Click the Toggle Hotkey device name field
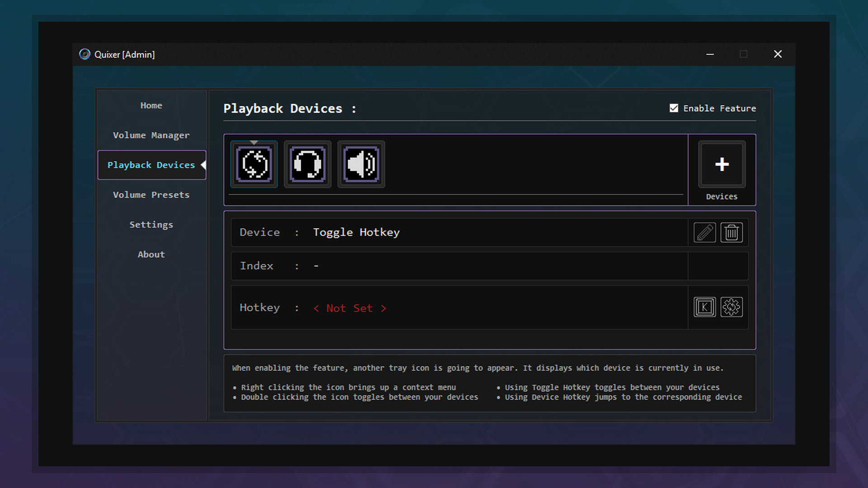Screen dimensions: 868x488 [356, 232]
